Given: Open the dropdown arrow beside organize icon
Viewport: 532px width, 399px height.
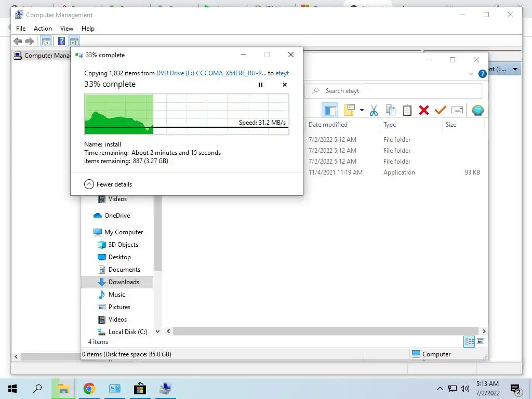Looking at the screenshot, I should [x=362, y=110].
